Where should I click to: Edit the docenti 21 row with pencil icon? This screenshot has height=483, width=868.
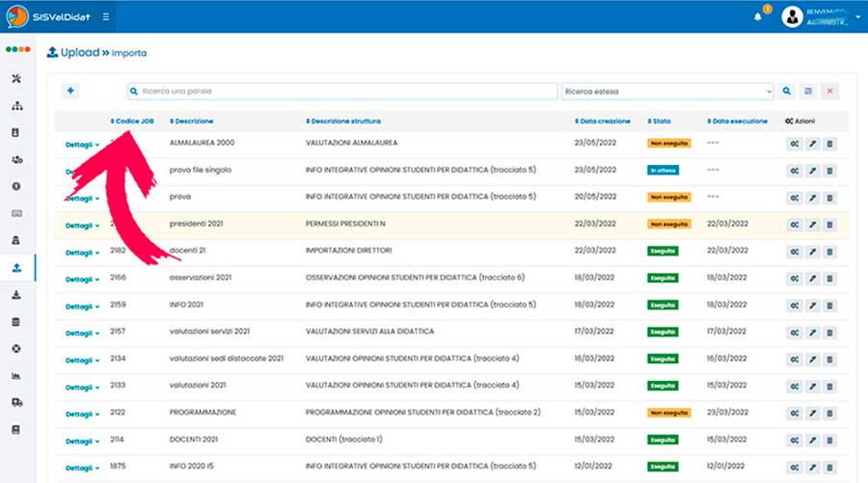tap(812, 252)
